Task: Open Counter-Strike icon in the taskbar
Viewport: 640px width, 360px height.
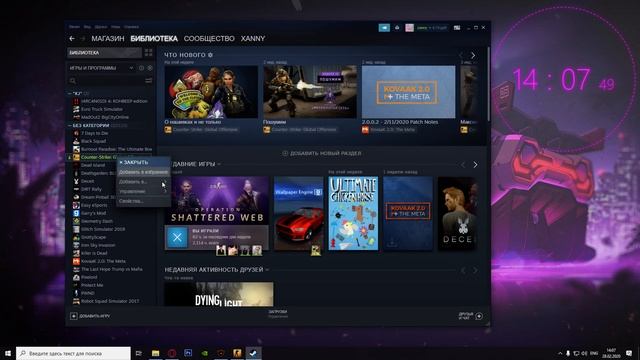Action: [x=237, y=353]
